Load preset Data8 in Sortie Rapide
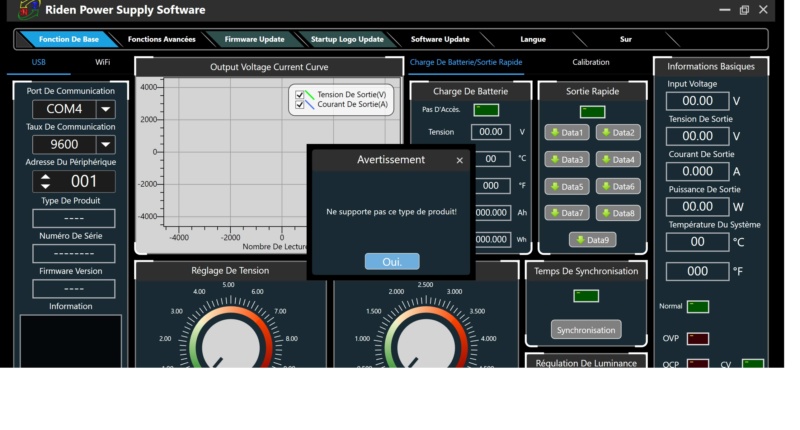Viewport: 800px width, 430px height. tap(618, 213)
